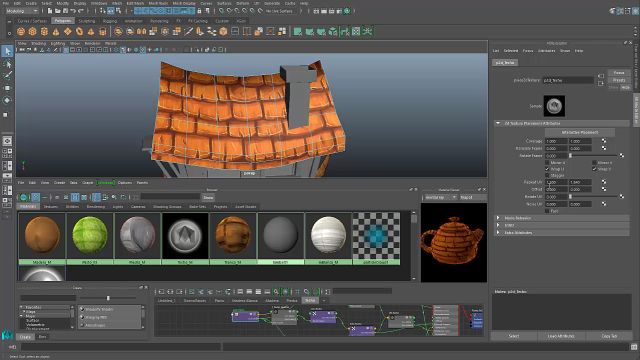Create a polygon pipe from the shelf
The image size is (640, 360).
click(x=103, y=31)
